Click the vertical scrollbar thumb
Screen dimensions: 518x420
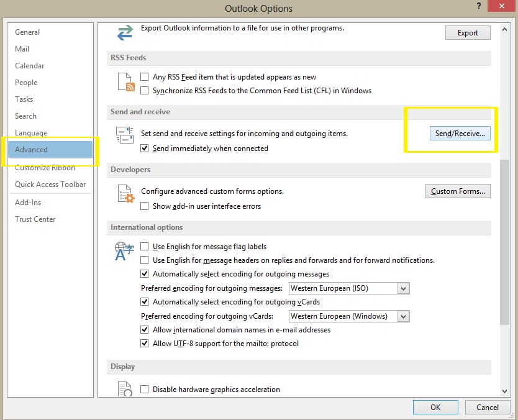[x=504, y=242]
